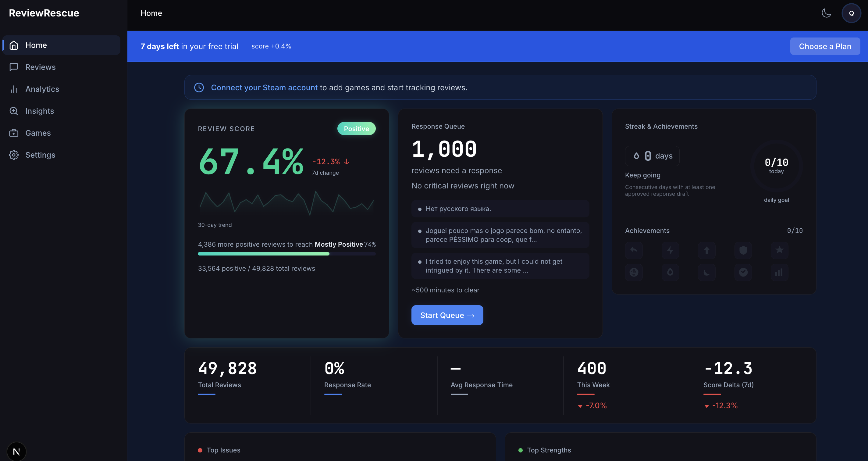Click the shield achievement badge
Viewport: 868px width, 461px height.
point(743,250)
